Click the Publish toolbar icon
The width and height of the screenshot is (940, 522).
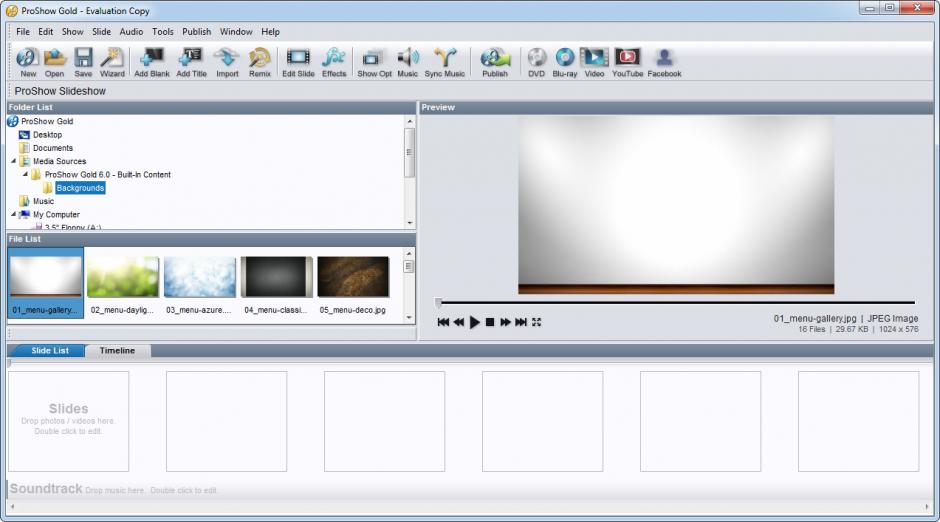tap(495, 62)
